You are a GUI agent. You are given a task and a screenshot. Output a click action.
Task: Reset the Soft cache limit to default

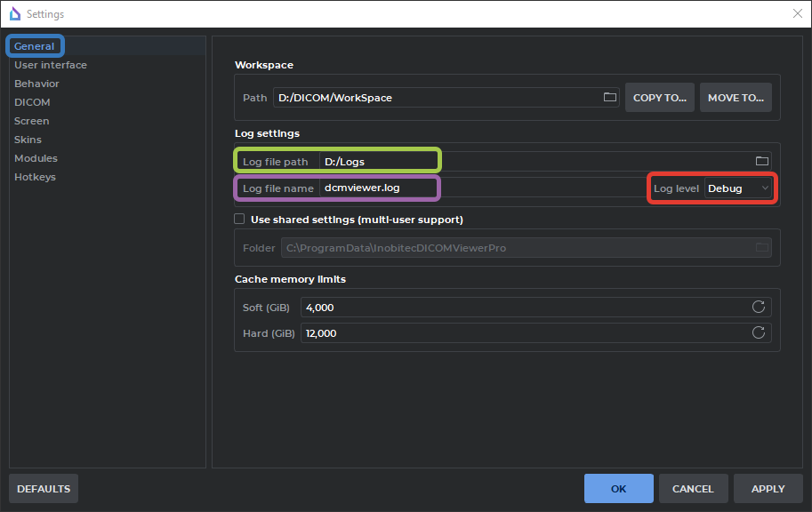coord(759,307)
